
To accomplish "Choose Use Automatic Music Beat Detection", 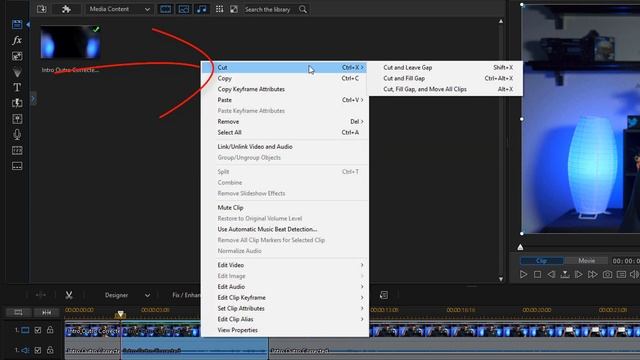I will point(285,229).
